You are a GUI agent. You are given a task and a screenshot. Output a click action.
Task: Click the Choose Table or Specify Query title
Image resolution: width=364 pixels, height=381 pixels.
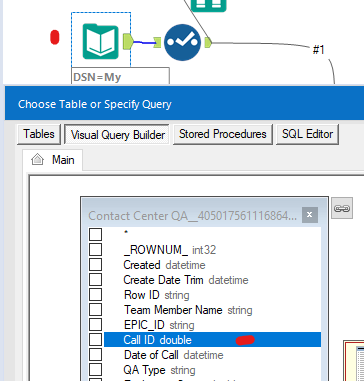tap(95, 104)
